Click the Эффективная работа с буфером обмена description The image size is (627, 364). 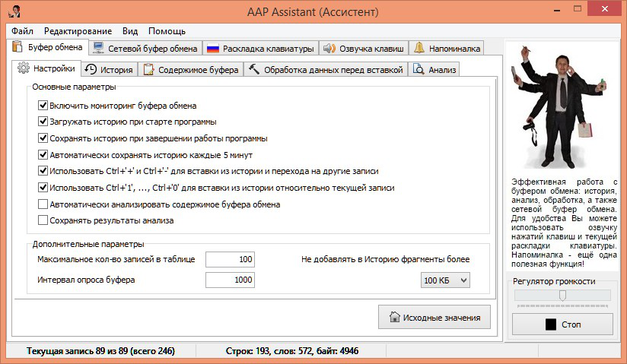click(x=564, y=223)
